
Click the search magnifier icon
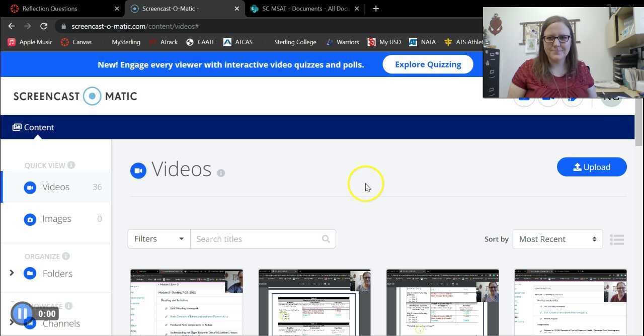[x=326, y=239]
